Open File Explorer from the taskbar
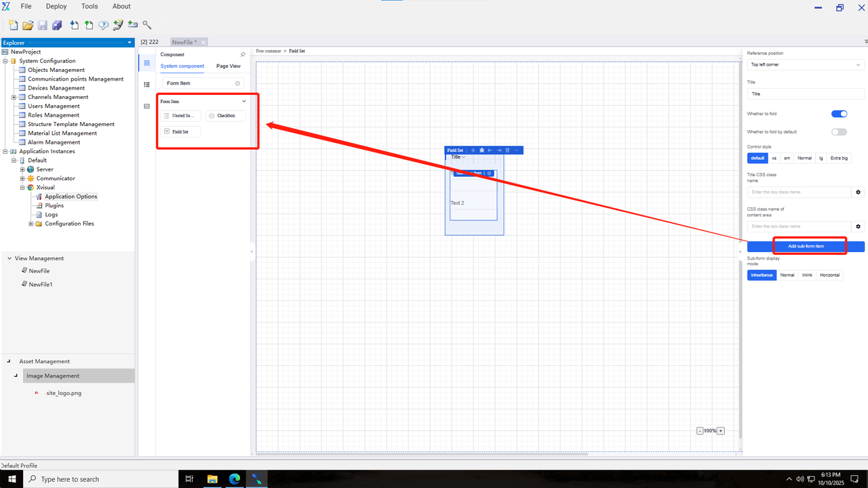The height and width of the screenshot is (488, 868). pyautogui.click(x=212, y=479)
